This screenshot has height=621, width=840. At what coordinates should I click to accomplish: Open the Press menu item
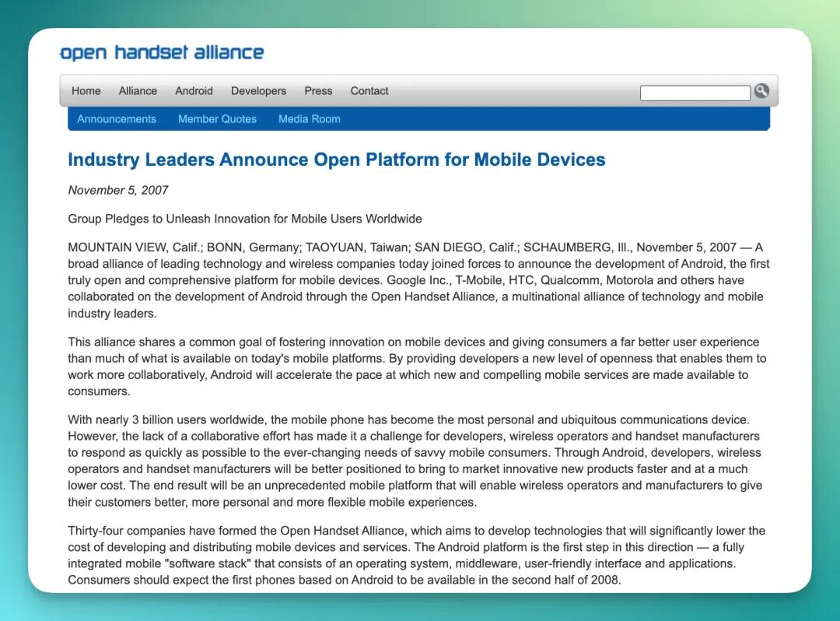coord(318,91)
